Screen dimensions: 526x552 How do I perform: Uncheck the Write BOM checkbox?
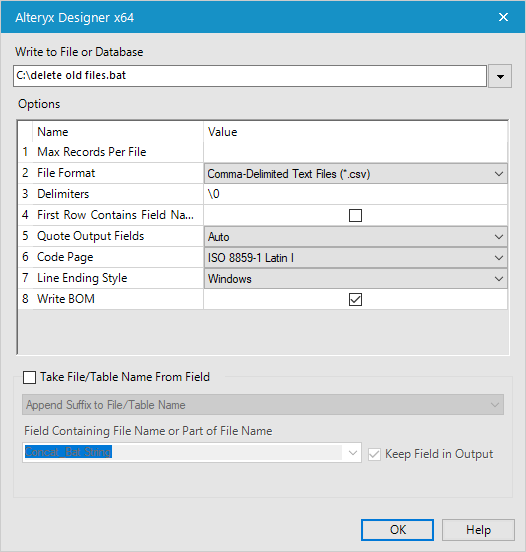(355, 300)
